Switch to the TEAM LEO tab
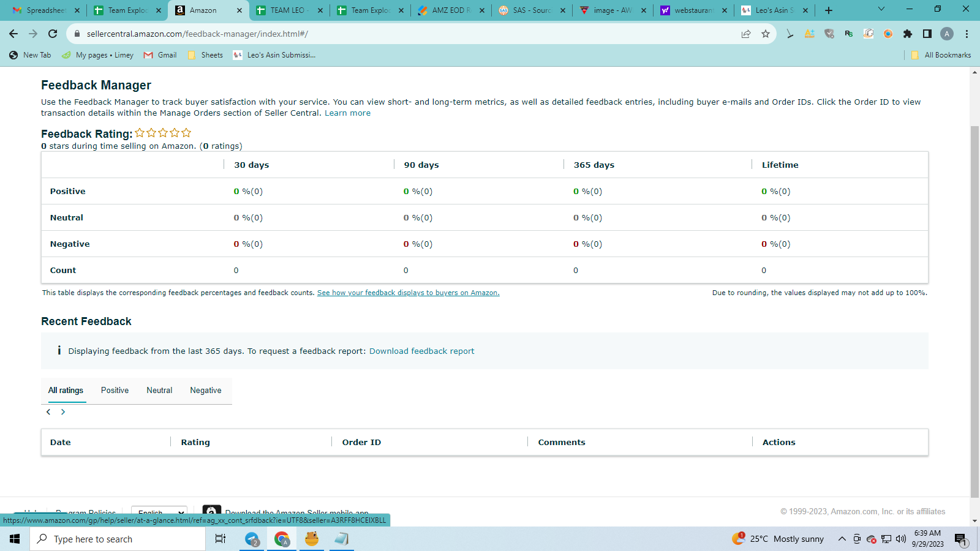 pyautogui.click(x=289, y=10)
